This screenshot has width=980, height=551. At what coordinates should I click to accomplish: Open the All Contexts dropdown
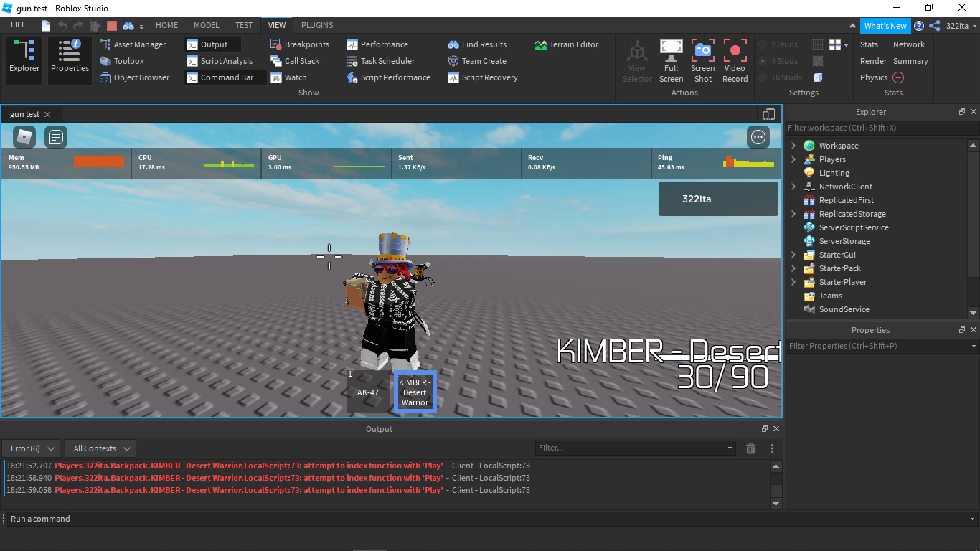100,448
